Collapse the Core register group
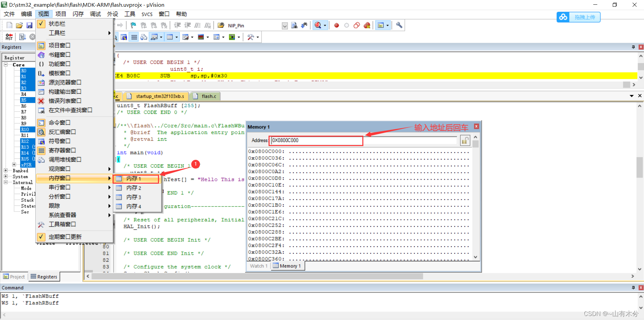The height and width of the screenshot is (320, 644). click(6, 64)
